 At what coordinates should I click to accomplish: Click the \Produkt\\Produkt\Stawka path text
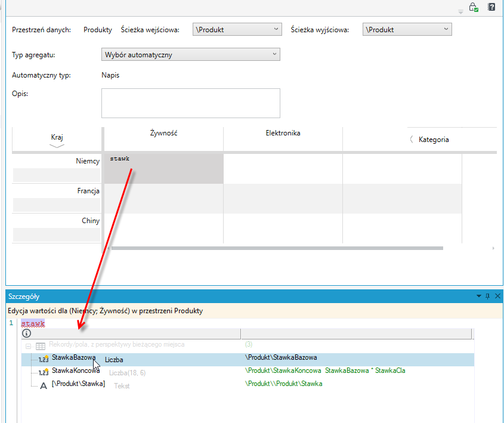point(283,384)
